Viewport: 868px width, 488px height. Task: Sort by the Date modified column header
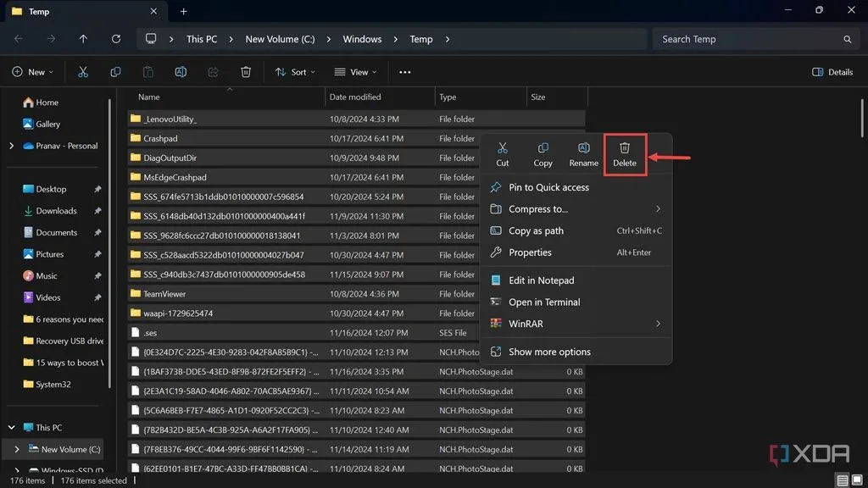point(381,97)
